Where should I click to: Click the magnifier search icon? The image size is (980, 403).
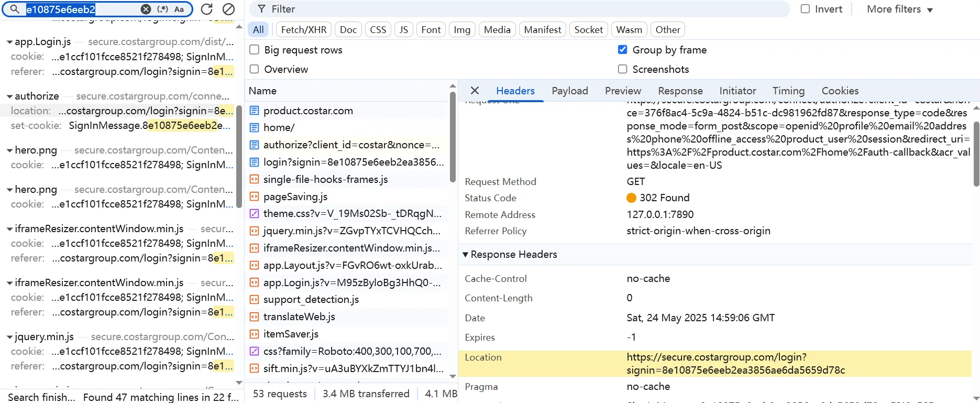[x=15, y=9]
